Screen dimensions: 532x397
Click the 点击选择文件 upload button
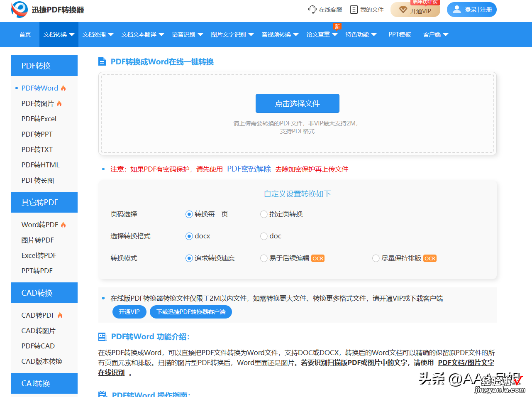(298, 103)
